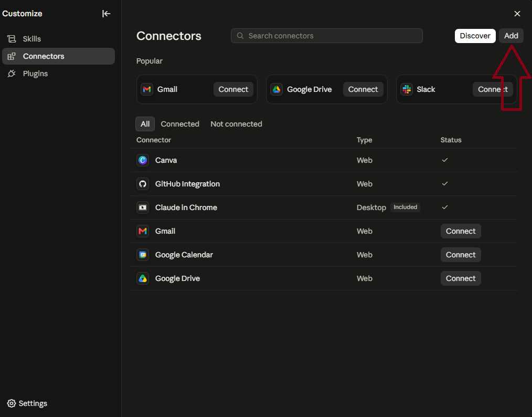The width and height of the screenshot is (532, 417).
Task: Click the Connectors sidebar icon
Action: (x=12, y=56)
